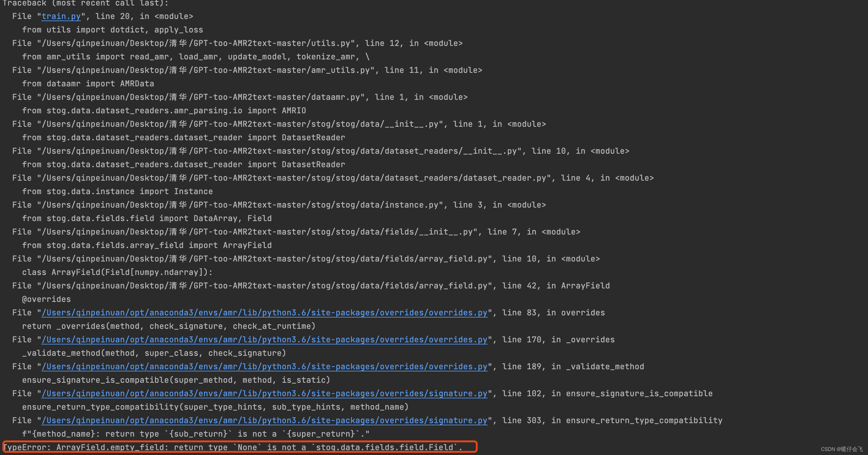Open overrides.py link at line 189
Viewport: 868px width, 455px height.
265,367
